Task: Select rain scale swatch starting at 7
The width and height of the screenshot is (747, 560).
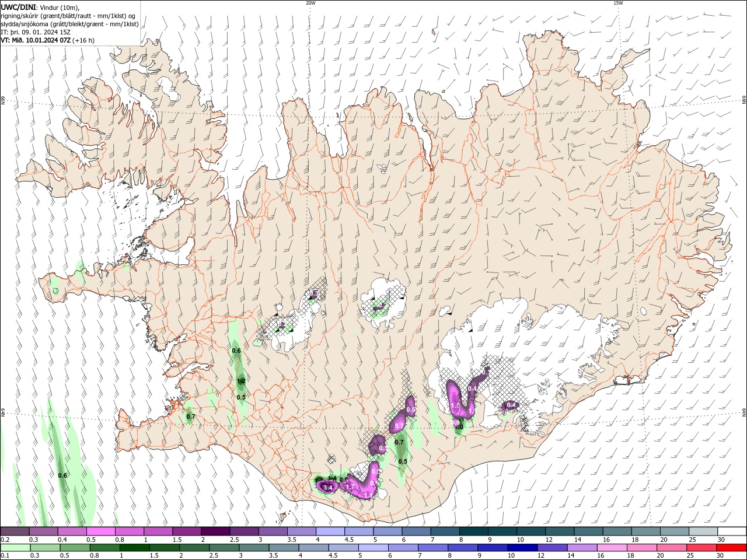Action: (432, 548)
